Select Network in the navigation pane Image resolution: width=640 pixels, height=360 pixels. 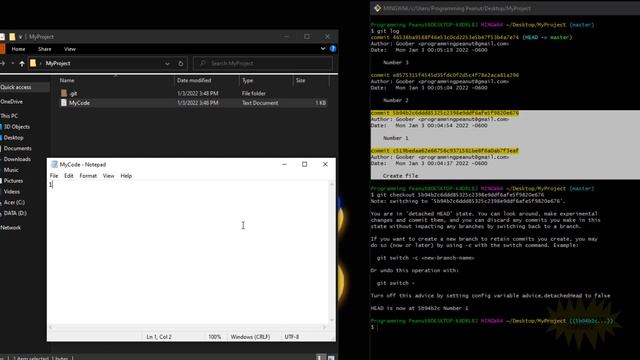pyautogui.click(x=11, y=228)
